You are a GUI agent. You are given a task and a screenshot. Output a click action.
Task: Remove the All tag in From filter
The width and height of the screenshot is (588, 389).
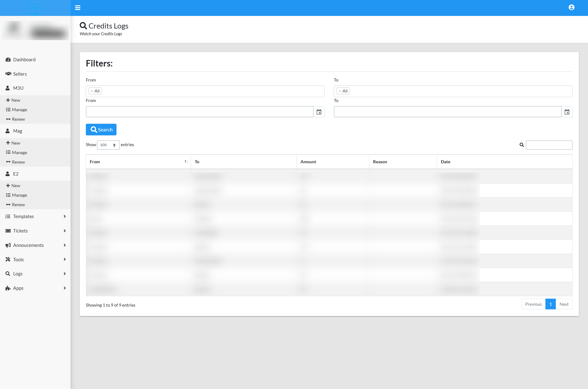pos(92,91)
